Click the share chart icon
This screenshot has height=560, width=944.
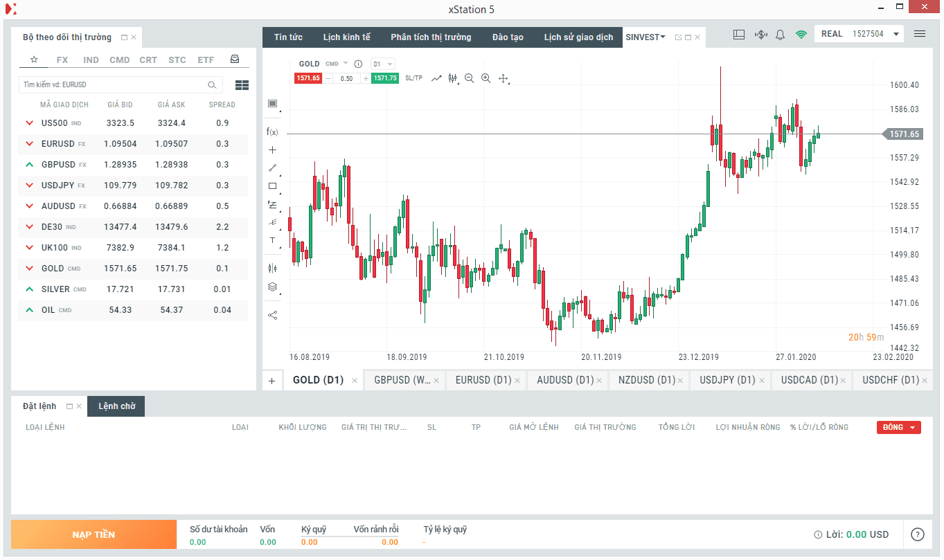point(272,316)
